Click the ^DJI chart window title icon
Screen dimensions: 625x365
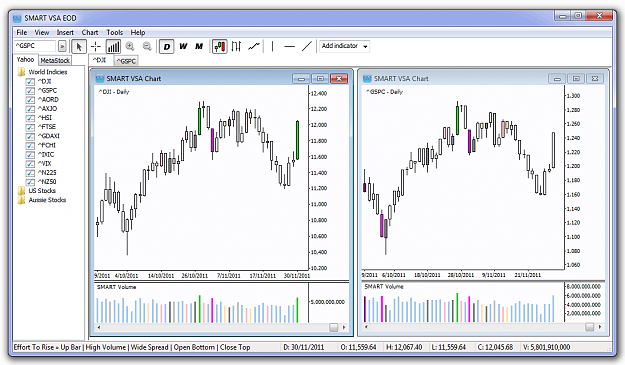click(x=100, y=78)
